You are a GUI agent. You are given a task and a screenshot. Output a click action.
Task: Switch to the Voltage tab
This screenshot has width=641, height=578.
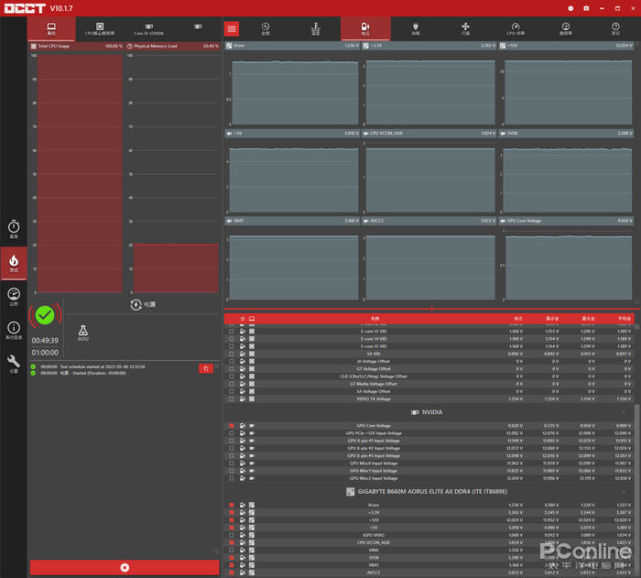[365, 29]
